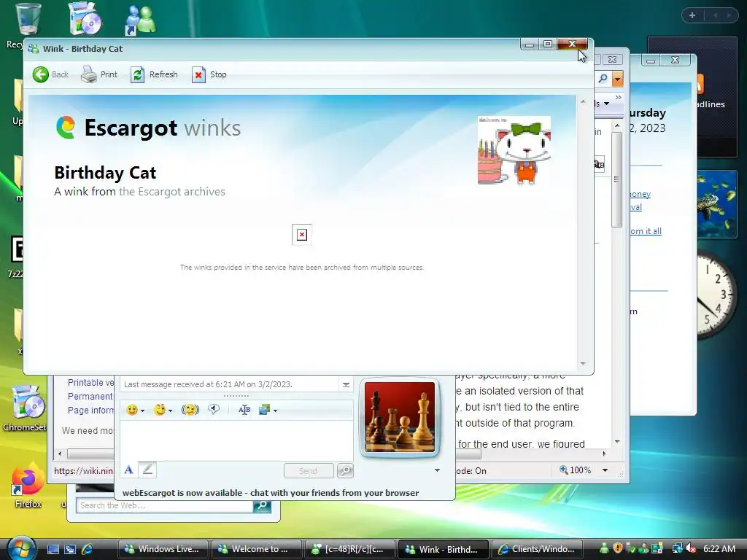
Task: Expand the display picture options arrow
Action: (438, 470)
